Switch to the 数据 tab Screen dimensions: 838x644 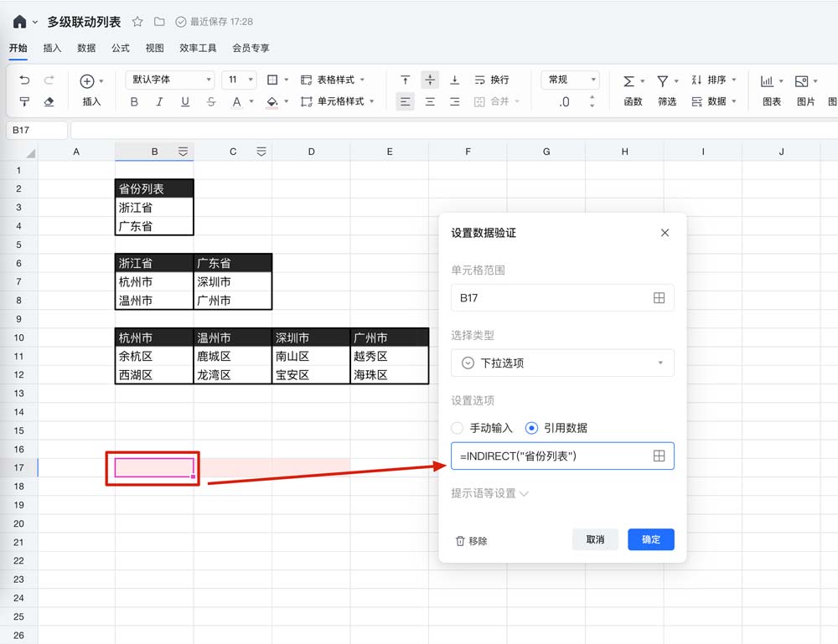pos(86,49)
